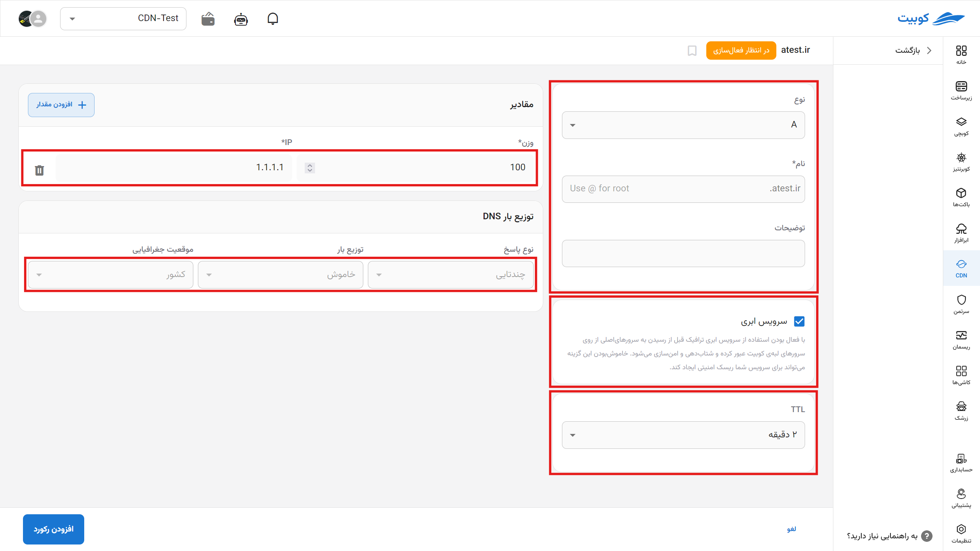Click the وزن stepper arrows

pos(310,168)
